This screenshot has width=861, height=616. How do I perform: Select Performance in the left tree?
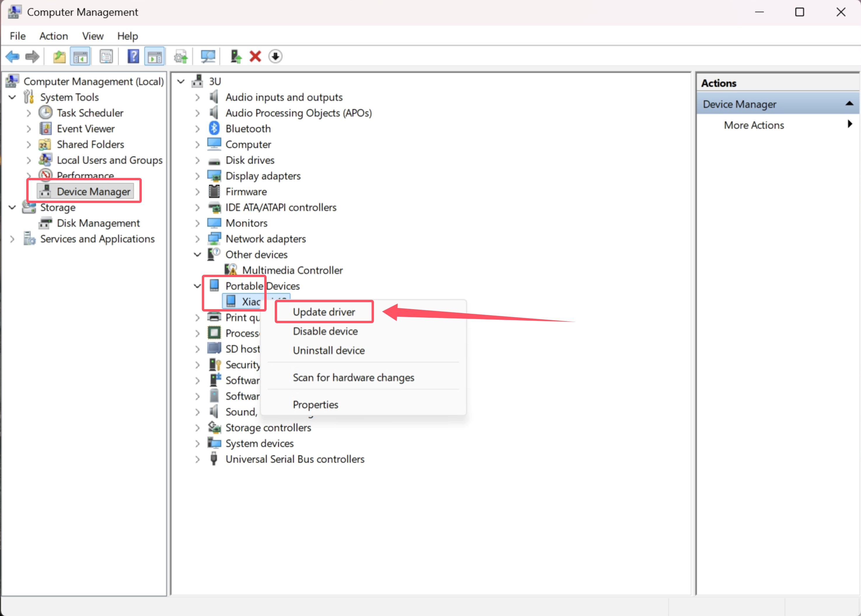[85, 175]
